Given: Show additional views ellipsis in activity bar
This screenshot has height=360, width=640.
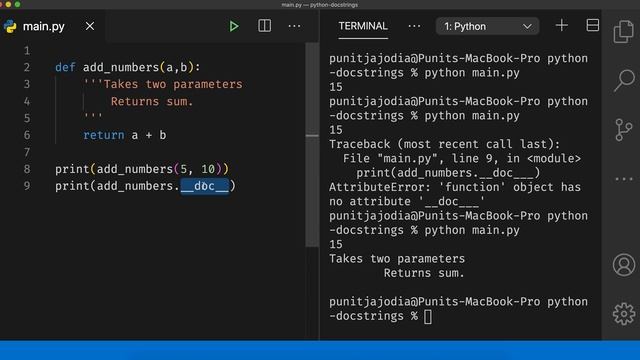Looking at the screenshot, I should (x=624, y=179).
